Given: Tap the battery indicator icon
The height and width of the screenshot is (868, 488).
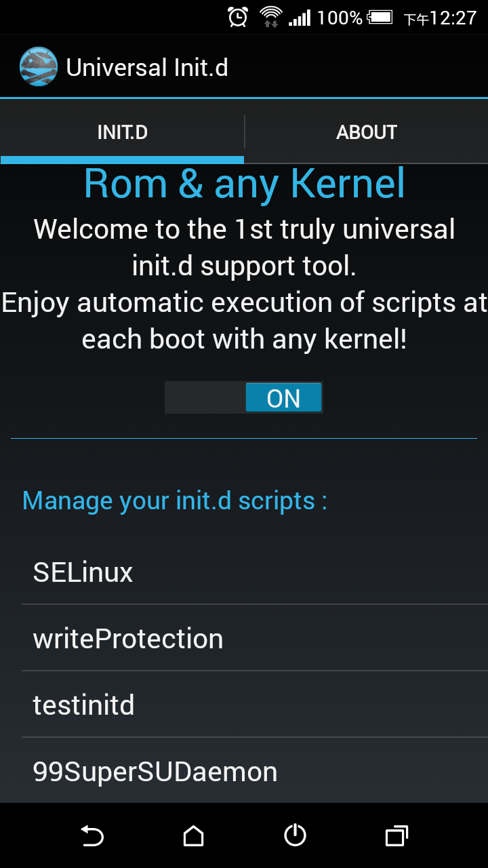Looking at the screenshot, I should 380,17.
